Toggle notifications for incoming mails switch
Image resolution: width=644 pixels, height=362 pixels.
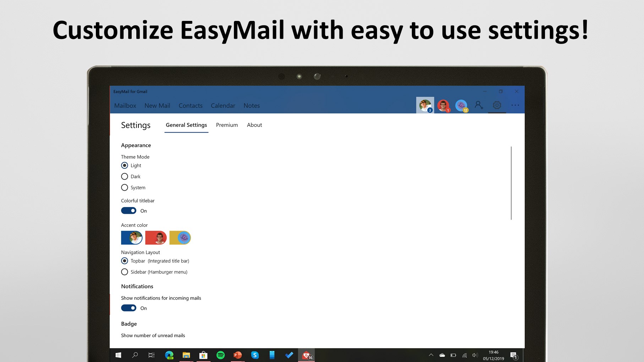tap(129, 308)
